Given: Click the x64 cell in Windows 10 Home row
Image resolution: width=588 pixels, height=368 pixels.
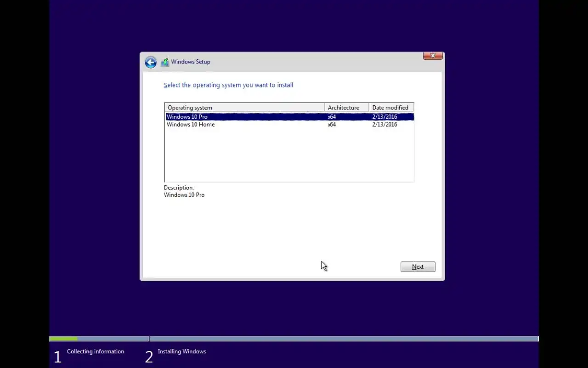Looking at the screenshot, I should (332, 125).
